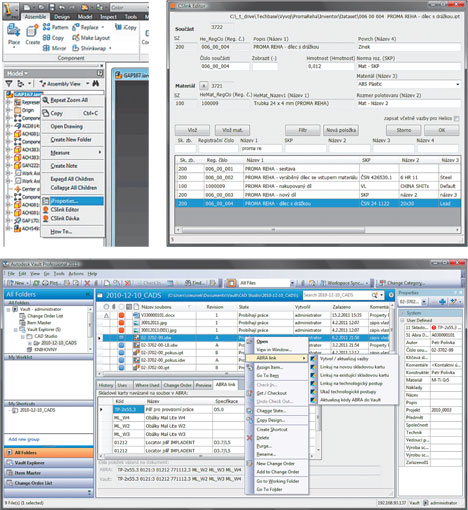Click the Find toolbar button in Vault

[x=195, y=283]
